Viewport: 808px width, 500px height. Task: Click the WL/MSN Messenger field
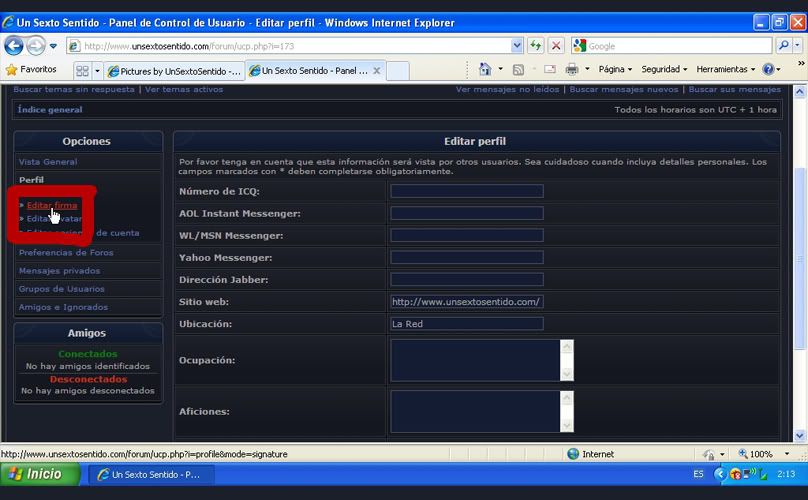click(467, 236)
